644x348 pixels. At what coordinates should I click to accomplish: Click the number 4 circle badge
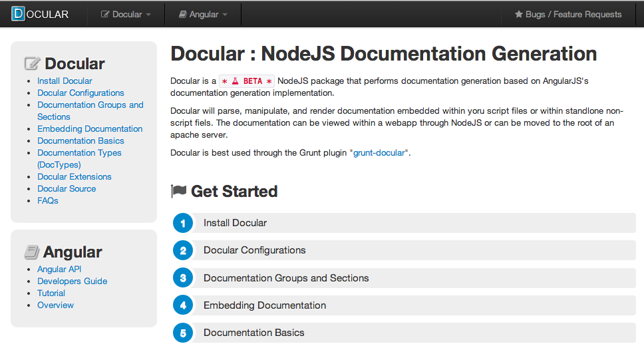[183, 305]
